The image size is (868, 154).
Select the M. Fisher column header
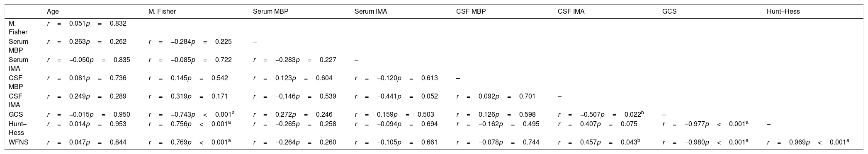pos(162,12)
